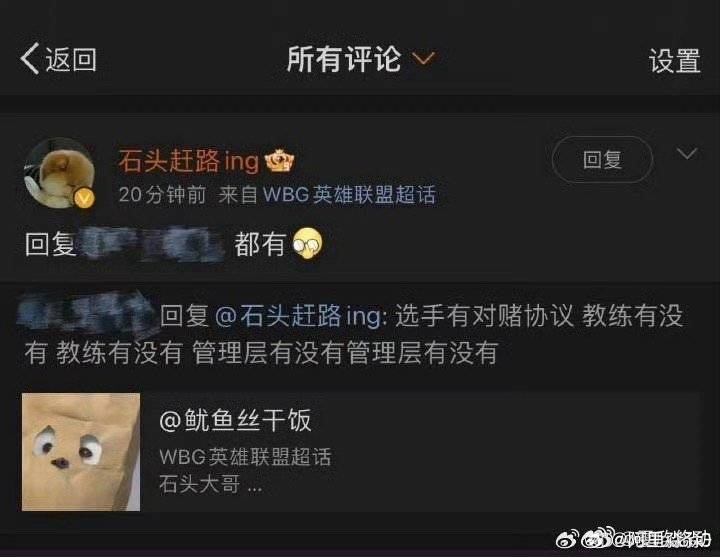Open the blurred replier name in sub-comment

[x=87, y=311]
